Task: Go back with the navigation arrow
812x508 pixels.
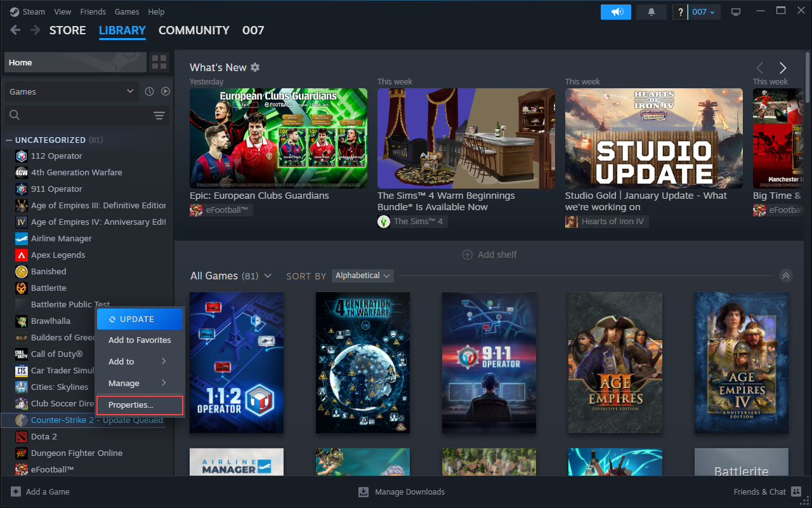Action: pos(15,30)
